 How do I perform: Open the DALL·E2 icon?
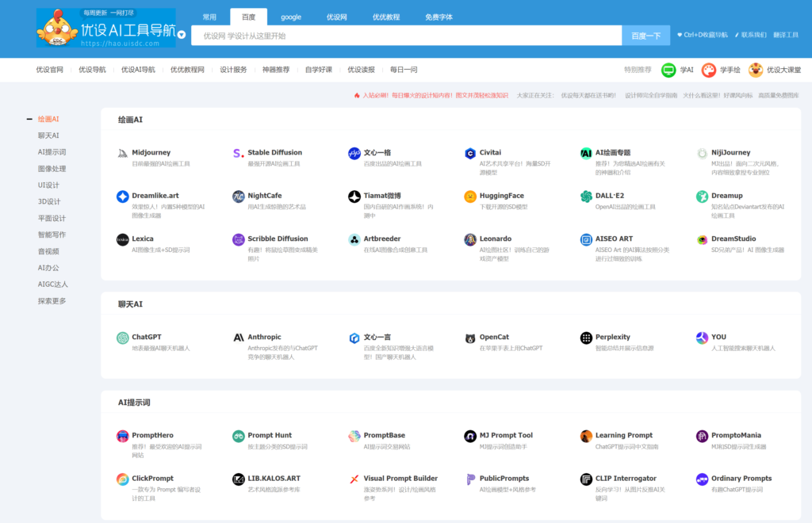[x=586, y=197]
